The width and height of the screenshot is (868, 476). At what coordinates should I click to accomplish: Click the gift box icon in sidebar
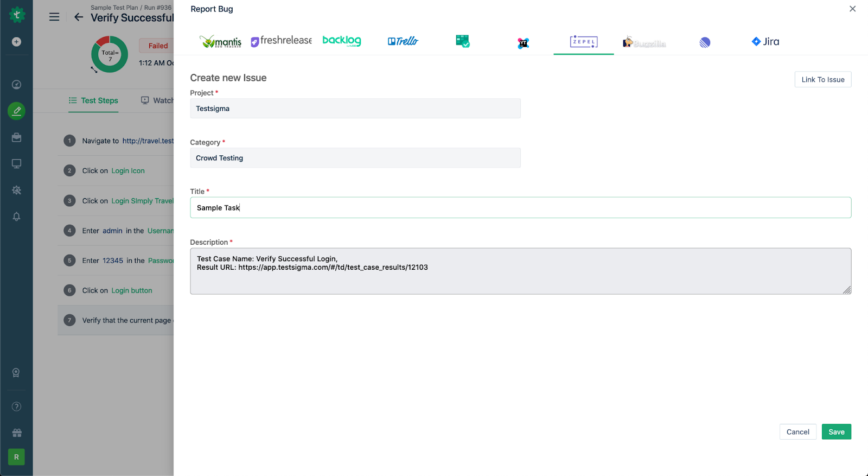click(16, 433)
